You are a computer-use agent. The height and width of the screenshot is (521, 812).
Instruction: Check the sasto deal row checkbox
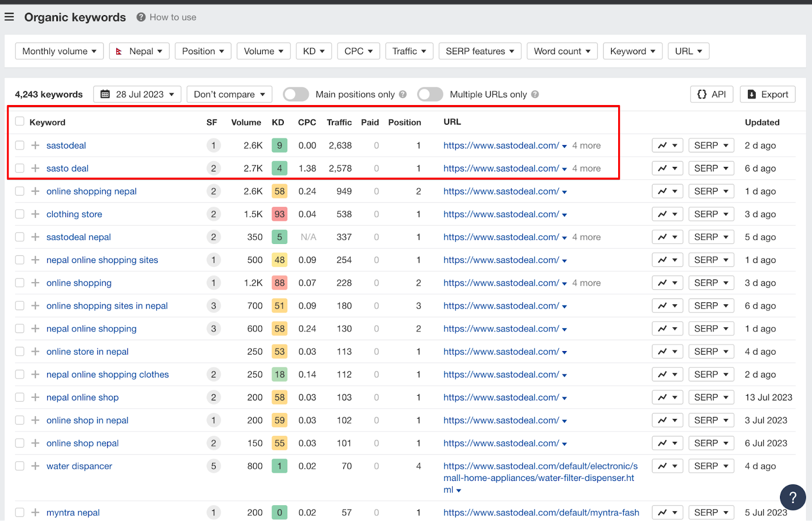coord(20,168)
